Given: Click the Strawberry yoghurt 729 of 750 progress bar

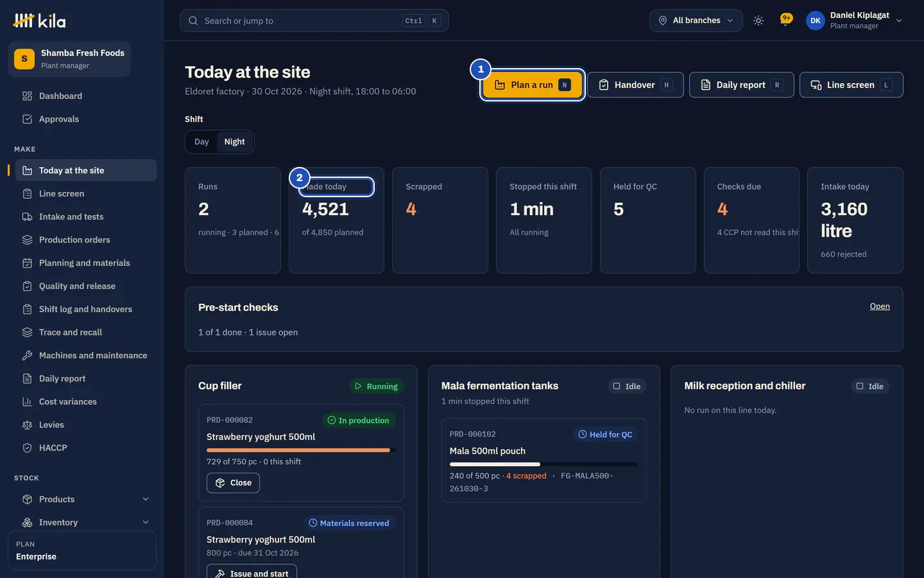Looking at the screenshot, I should (x=301, y=450).
